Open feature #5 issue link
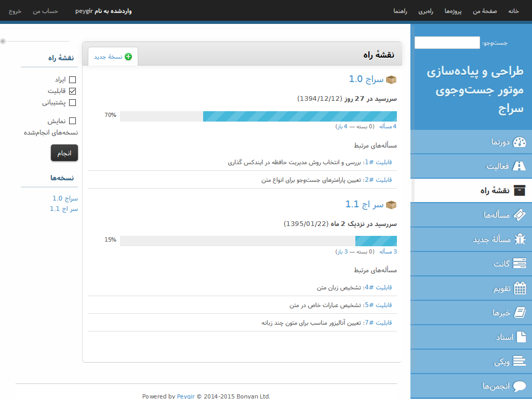The width and height of the screenshot is (532, 399). click(378, 305)
